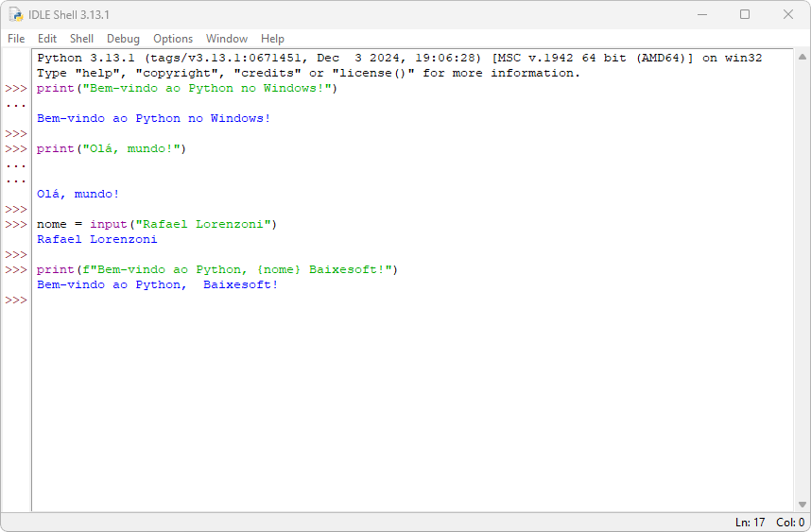Place cursor on the empty last prompt line
811x532 pixels.
(x=189, y=300)
